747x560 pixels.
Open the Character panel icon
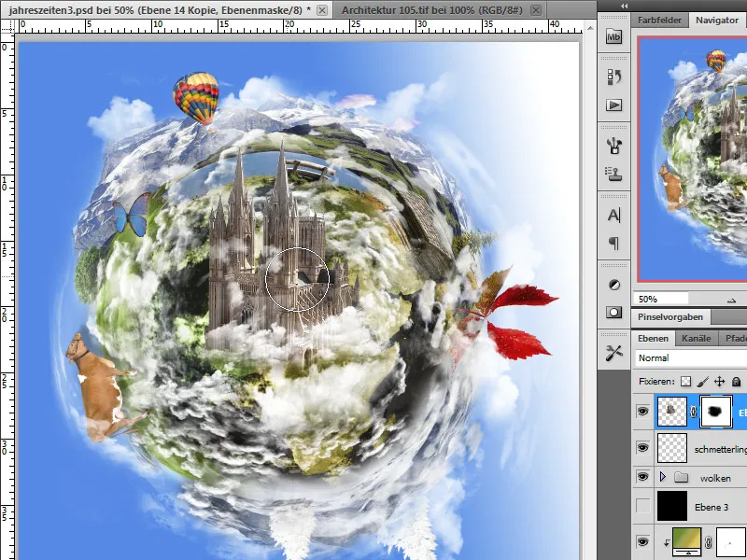613,216
